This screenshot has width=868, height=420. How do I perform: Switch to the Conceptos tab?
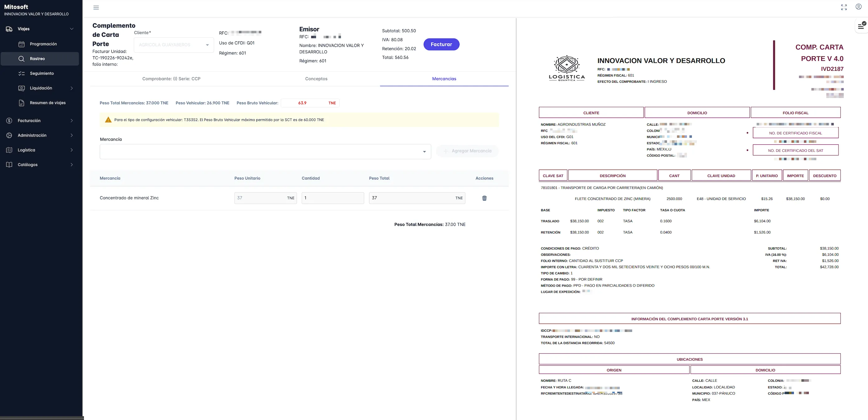[316, 79]
